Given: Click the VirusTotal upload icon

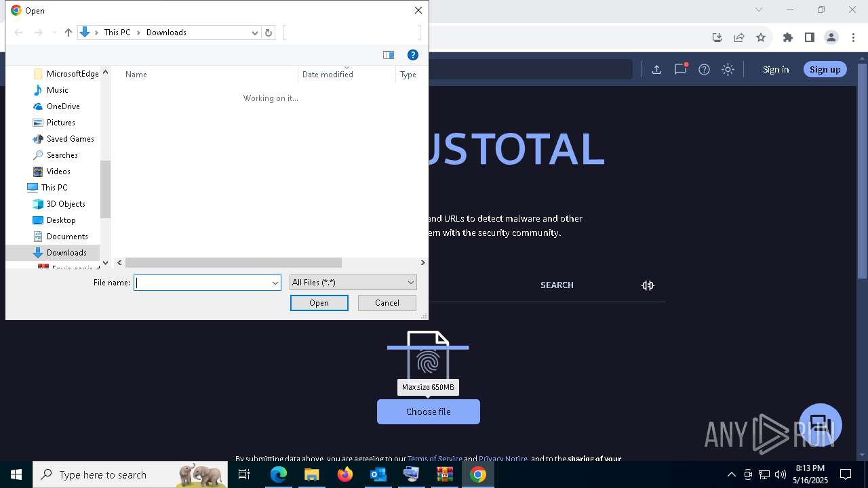Looking at the screenshot, I should (x=656, y=69).
